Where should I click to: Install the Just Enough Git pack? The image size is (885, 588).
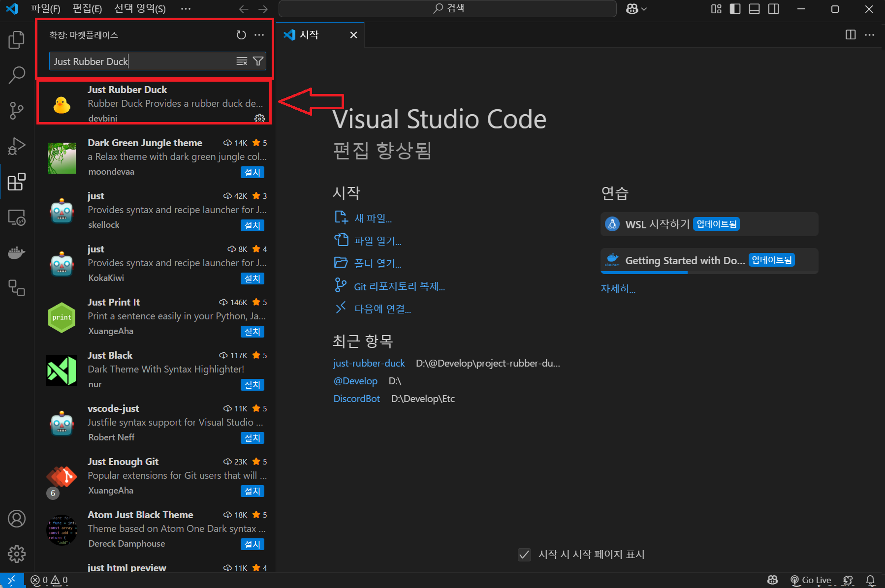253,491
